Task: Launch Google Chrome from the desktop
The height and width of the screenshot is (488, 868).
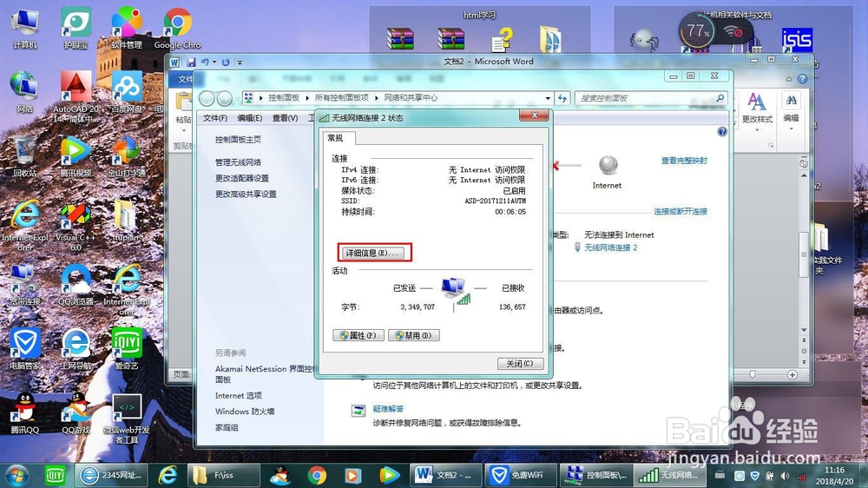Action: click(177, 29)
